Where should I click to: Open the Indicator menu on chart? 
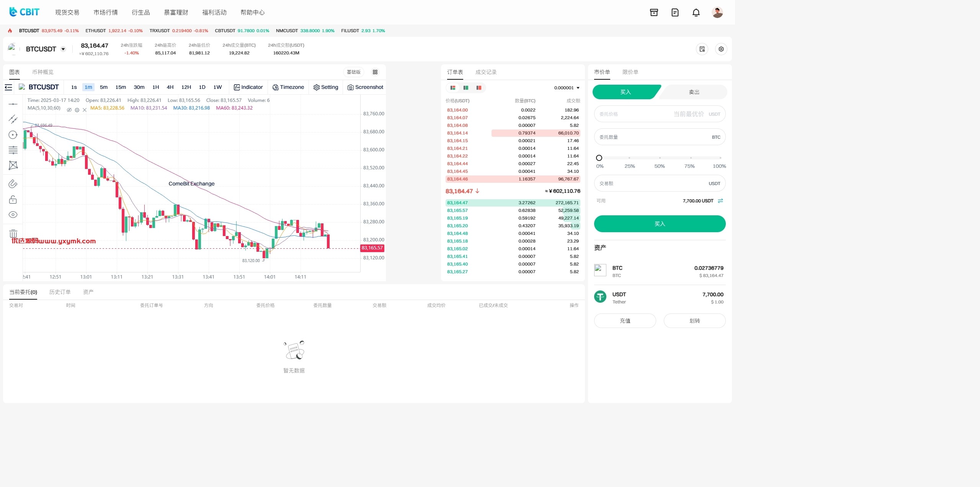248,87
